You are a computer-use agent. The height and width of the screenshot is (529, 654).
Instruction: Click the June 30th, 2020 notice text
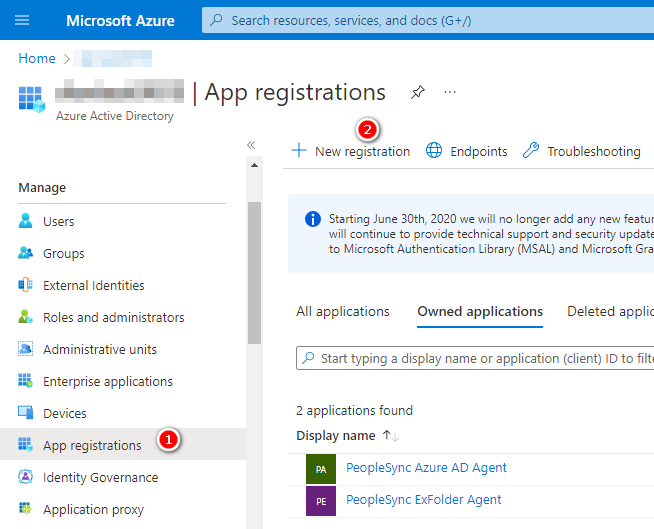pos(491,234)
